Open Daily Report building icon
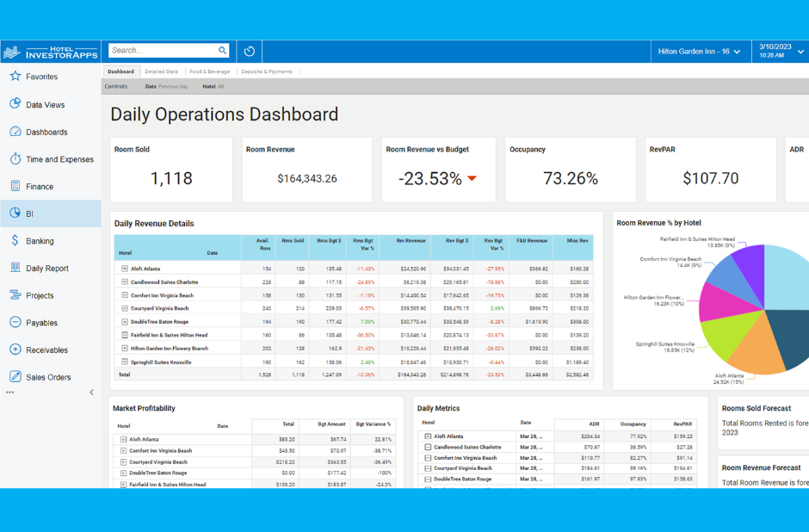The image size is (809, 532). coord(15,268)
